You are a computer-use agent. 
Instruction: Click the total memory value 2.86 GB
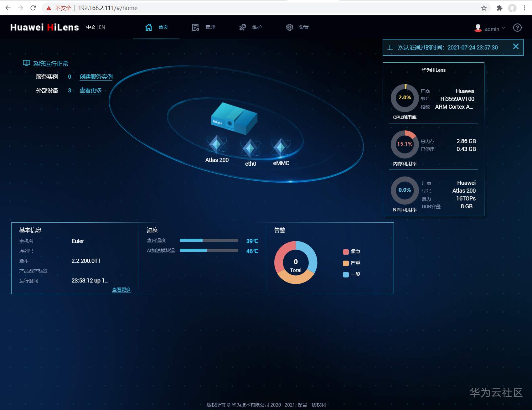(x=466, y=141)
